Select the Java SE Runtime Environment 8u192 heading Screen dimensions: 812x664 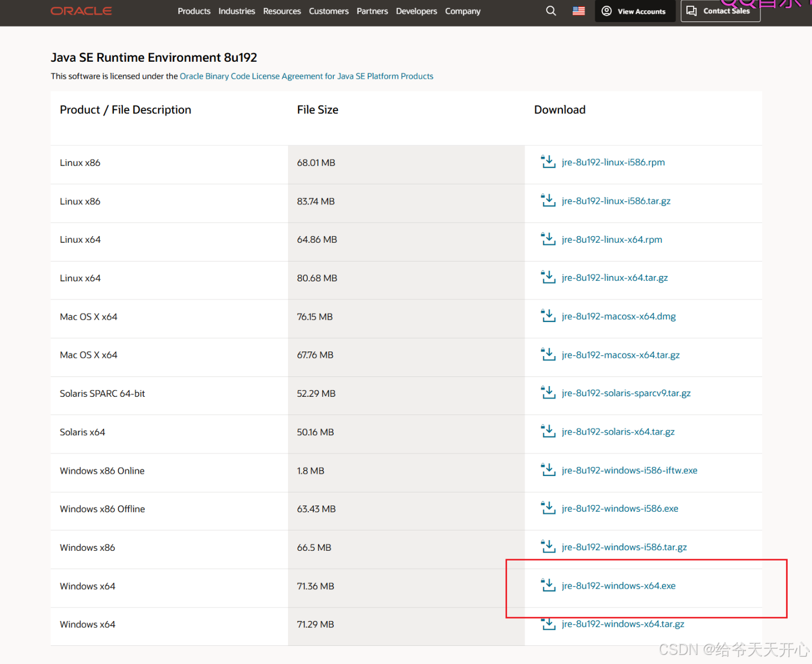[154, 57]
